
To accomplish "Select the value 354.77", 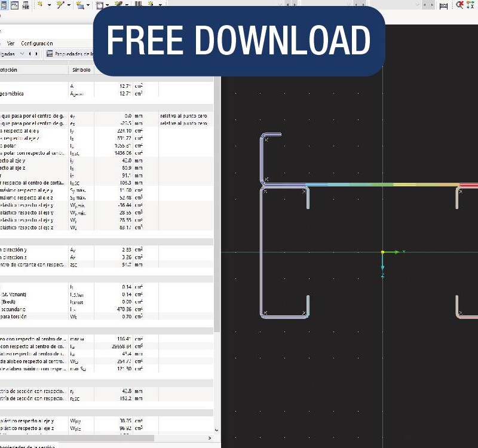I will 124,361.
